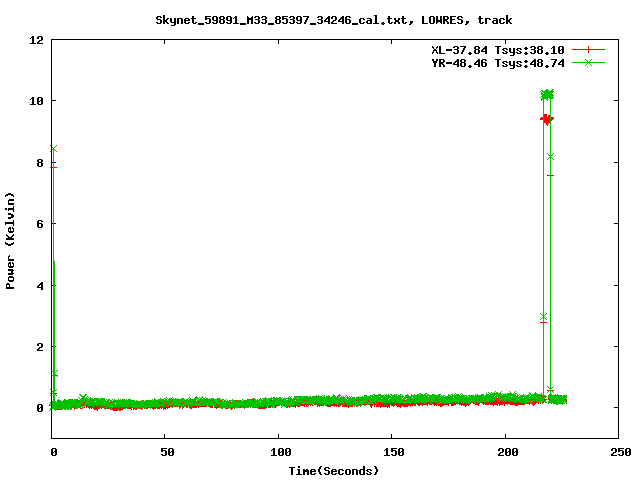Click the Power (Kelvin) axis label
This screenshot has width=640, height=480.
10,241
